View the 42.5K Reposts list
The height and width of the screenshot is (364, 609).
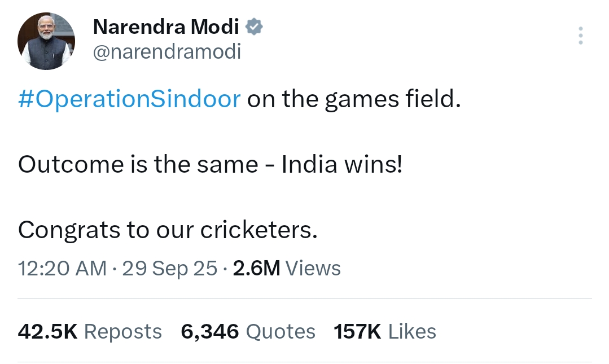click(90, 331)
